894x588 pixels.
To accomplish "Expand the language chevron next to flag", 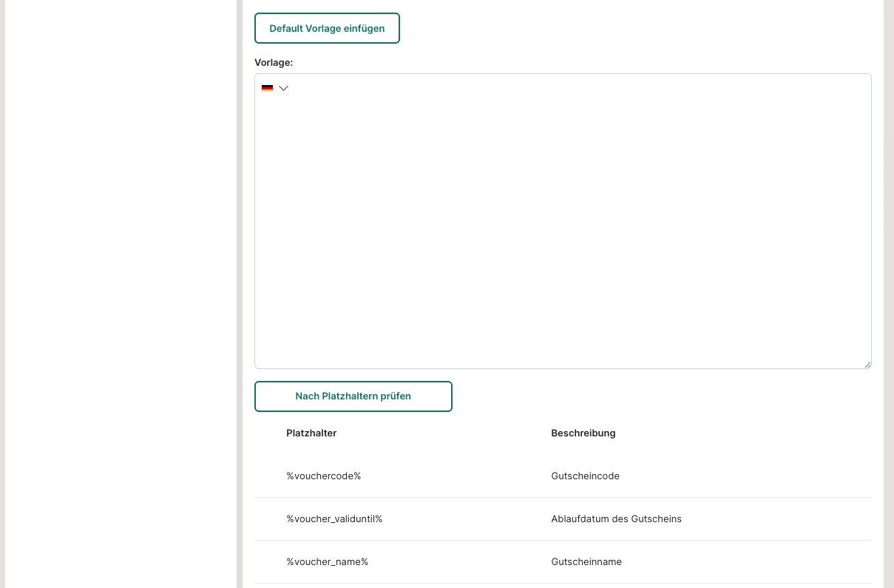I will click(283, 88).
